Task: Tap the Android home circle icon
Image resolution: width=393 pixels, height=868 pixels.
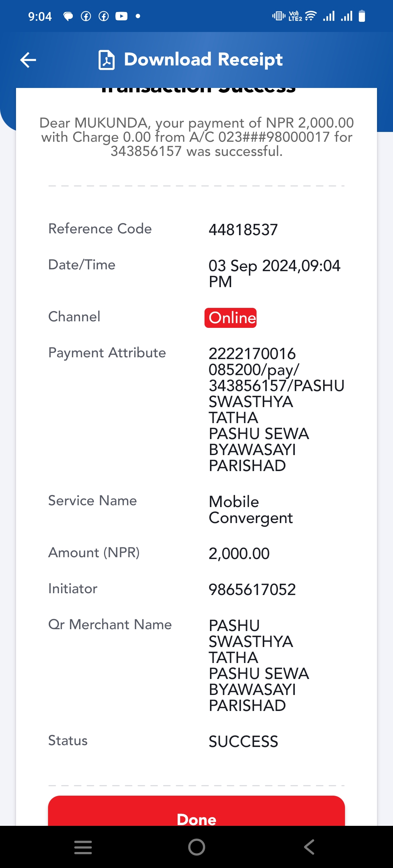Action: point(196,847)
